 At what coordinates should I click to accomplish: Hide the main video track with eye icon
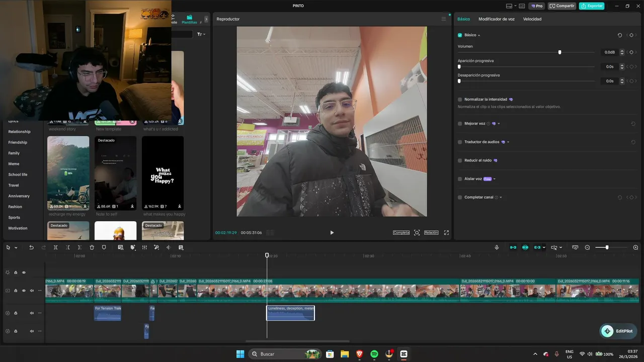point(24,291)
